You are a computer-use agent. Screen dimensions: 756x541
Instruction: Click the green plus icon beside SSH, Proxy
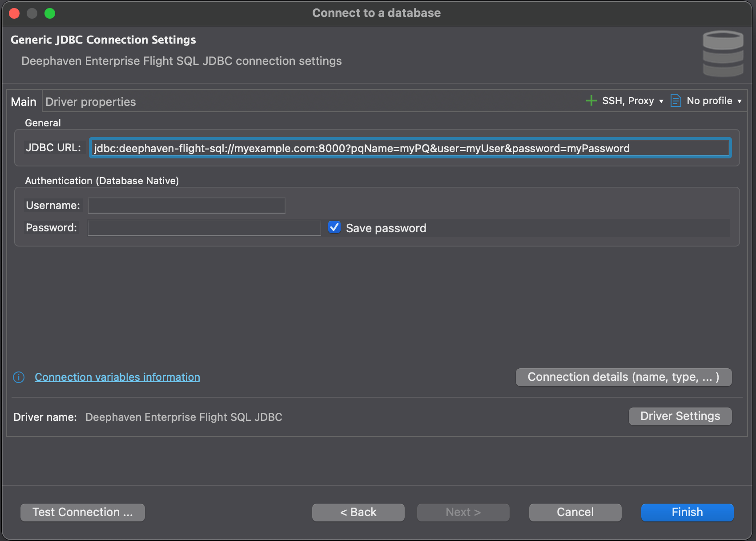click(591, 101)
